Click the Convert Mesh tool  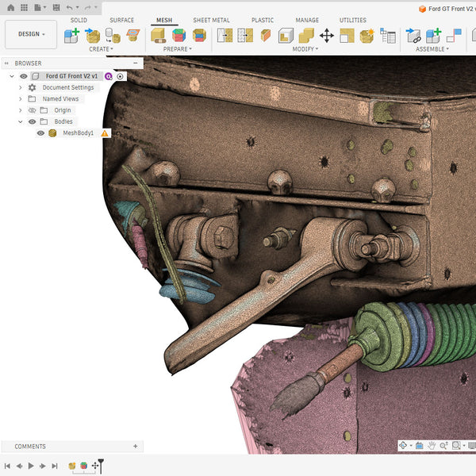tap(367, 36)
